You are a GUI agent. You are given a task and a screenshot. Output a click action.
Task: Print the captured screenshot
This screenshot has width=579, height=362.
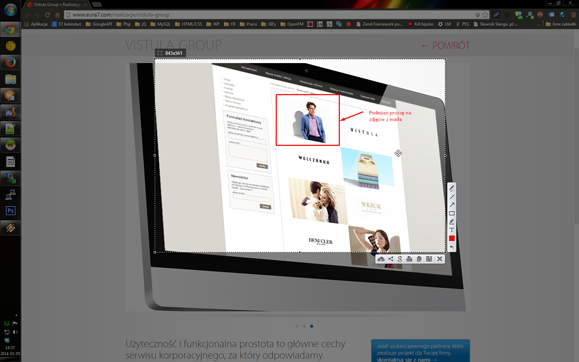point(409,259)
